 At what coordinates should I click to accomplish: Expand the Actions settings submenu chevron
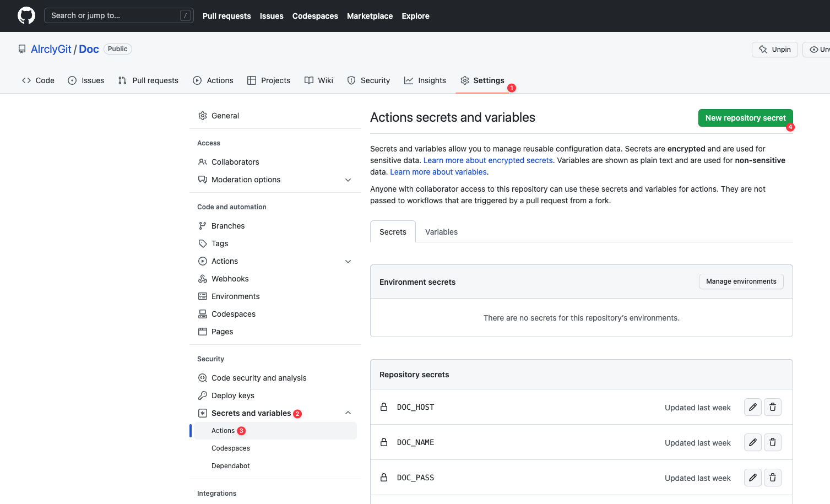tap(348, 262)
